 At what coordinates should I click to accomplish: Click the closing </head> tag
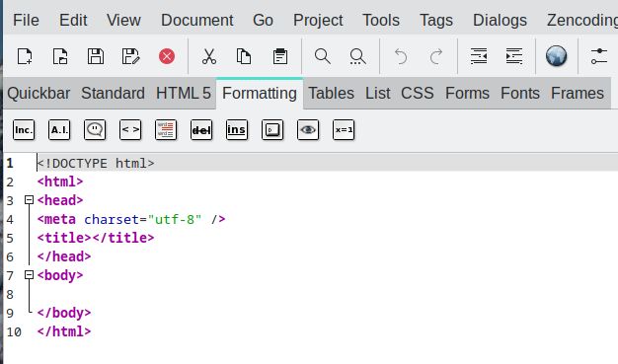64,256
